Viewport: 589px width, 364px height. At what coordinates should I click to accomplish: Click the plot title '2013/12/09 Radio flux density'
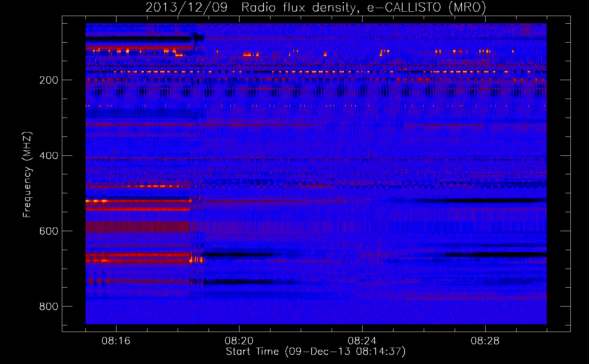pos(316,7)
